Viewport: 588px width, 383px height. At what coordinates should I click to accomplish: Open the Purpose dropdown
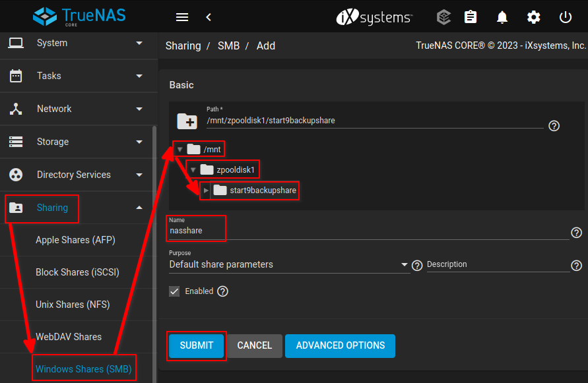click(289, 265)
